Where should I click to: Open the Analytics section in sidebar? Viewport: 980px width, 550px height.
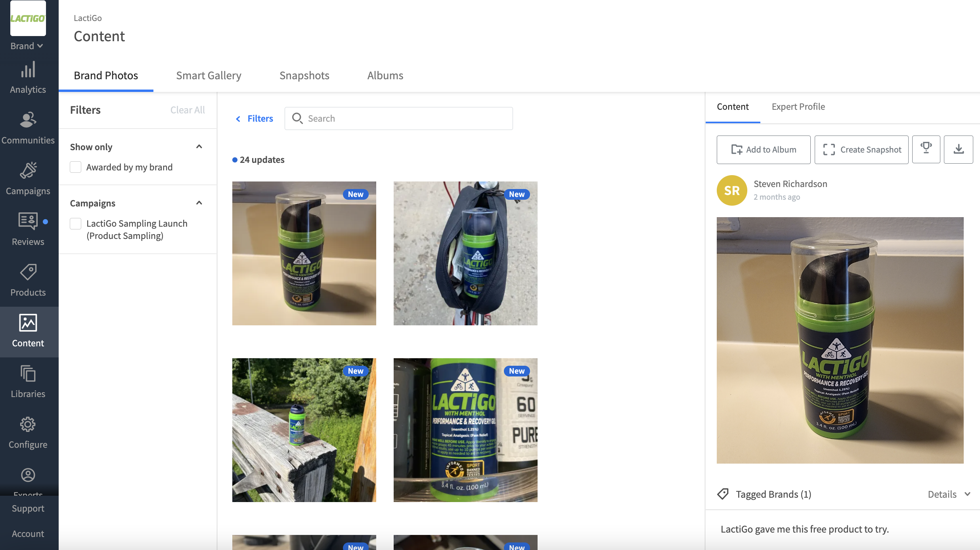point(28,78)
